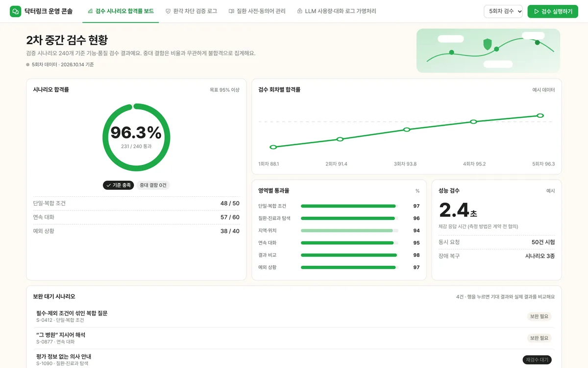
Task: Select the 3회차 point on the trend line
Action: click(x=407, y=130)
